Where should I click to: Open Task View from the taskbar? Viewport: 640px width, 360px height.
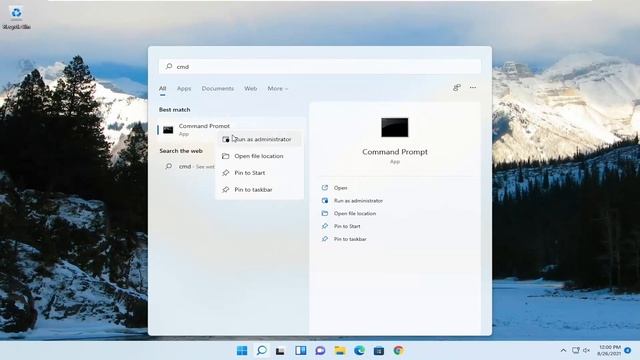point(280,350)
